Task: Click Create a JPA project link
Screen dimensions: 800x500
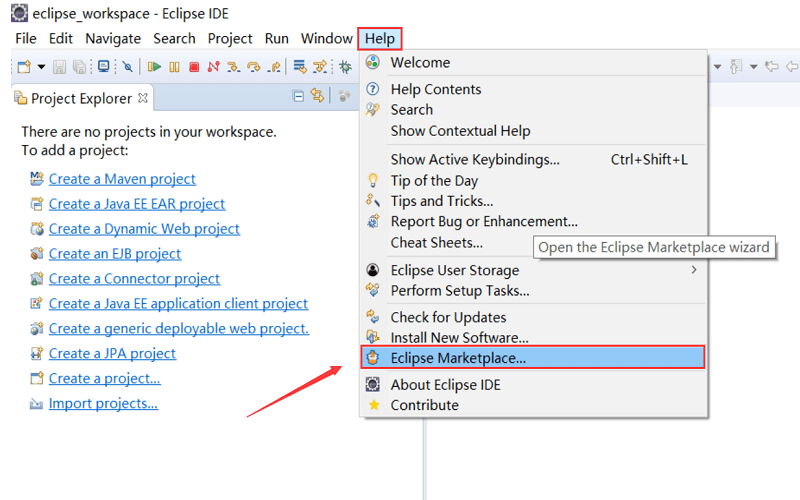Action: (x=112, y=354)
